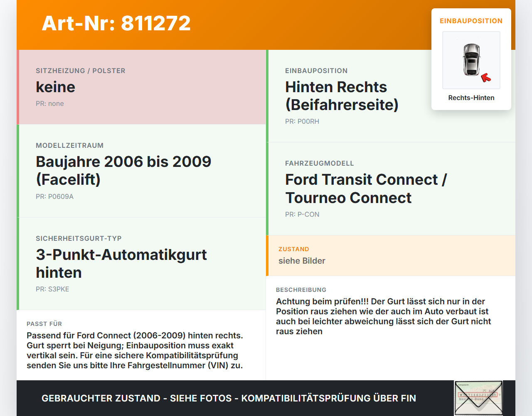Click the PASST FÜR label
Image resolution: width=532 pixels, height=416 pixels.
coord(44,324)
